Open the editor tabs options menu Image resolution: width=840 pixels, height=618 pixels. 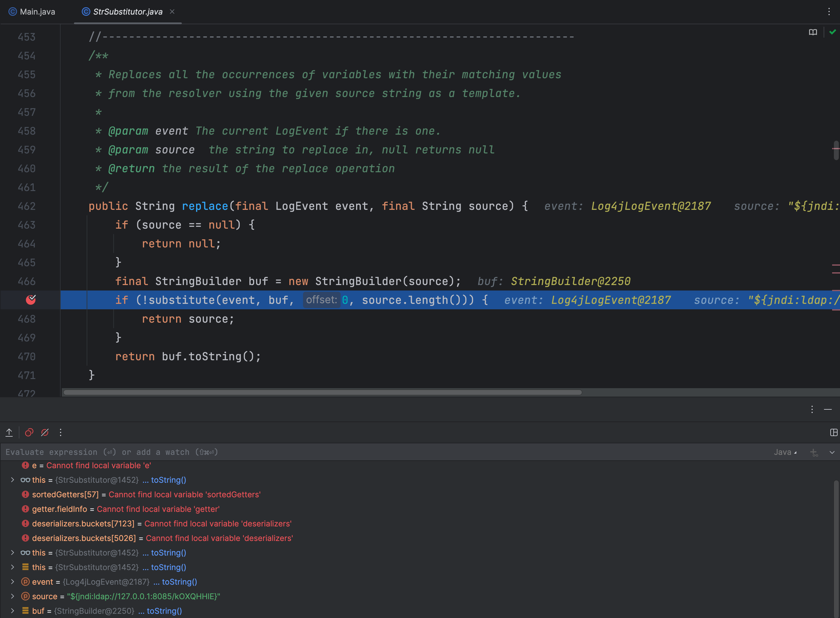pos(829,12)
